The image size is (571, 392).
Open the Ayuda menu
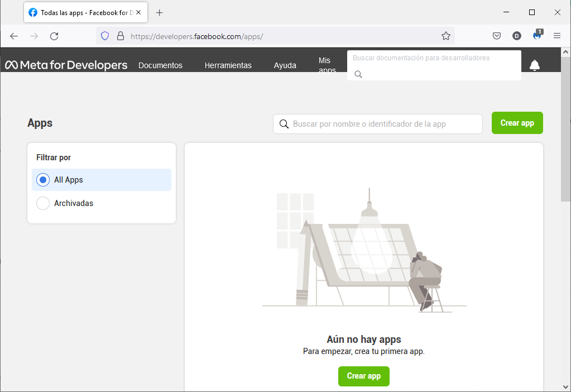click(285, 65)
